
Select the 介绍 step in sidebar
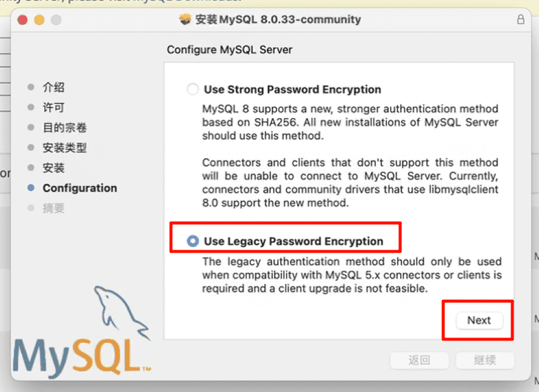click(x=53, y=87)
